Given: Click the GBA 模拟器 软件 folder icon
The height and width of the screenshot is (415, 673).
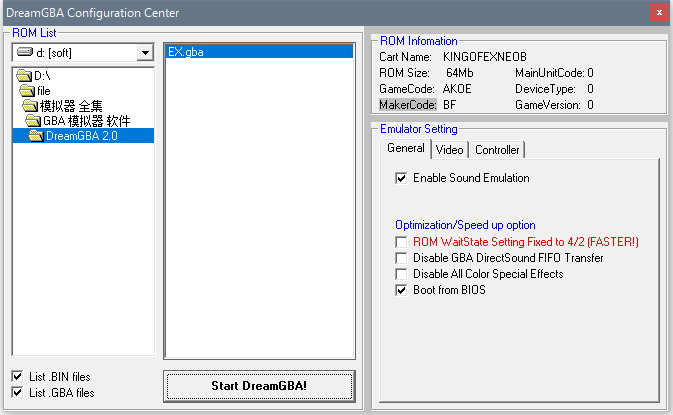Looking at the screenshot, I should [35, 121].
